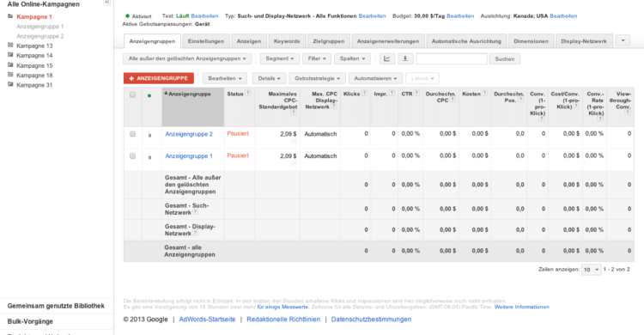Click the help icon beside Kosten header
Viewport: 644px width, 335px height.
(x=484, y=94)
